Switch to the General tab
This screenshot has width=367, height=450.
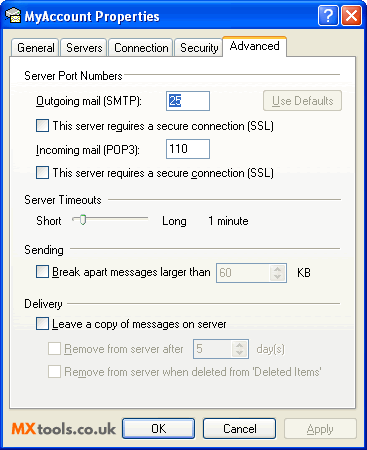pos(35,48)
